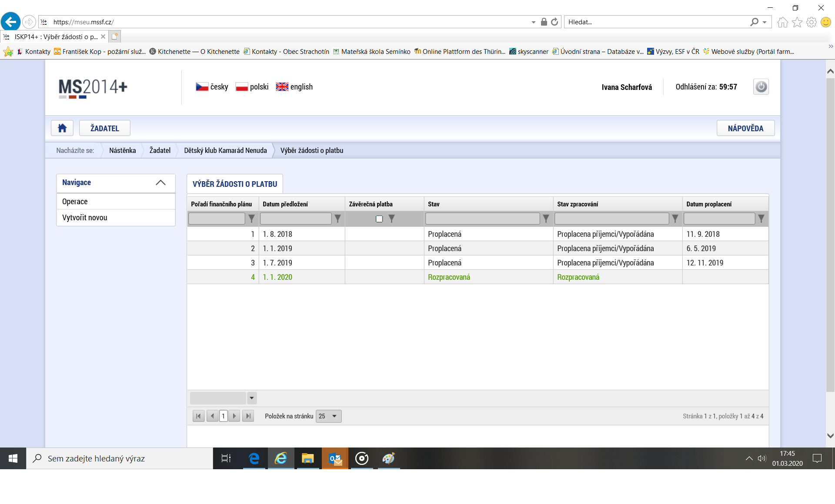Click NÁPOVĚDA help button
Screen dimensions: 835x504
pos(745,128)
